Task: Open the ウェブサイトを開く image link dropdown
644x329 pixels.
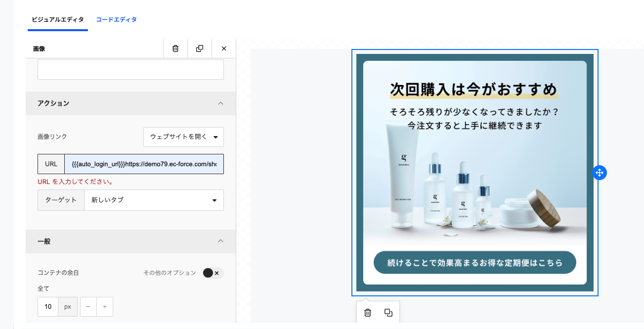Action: coord(183,137)
